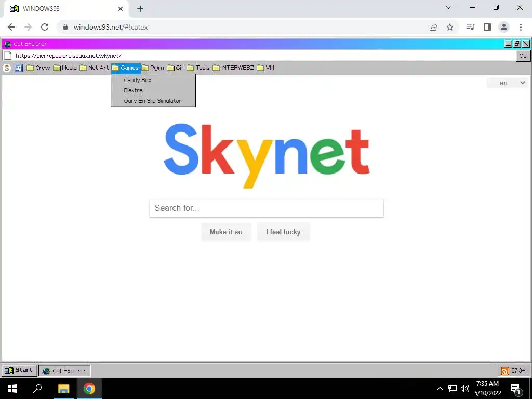Reload the Chrome page
Screen dimensions: 532x399
45,27
